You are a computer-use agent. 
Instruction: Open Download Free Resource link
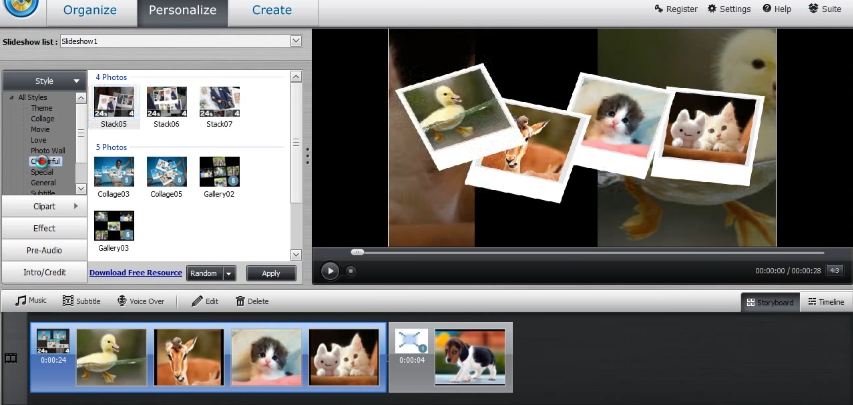pyautogui.click(x=135, y=273)
